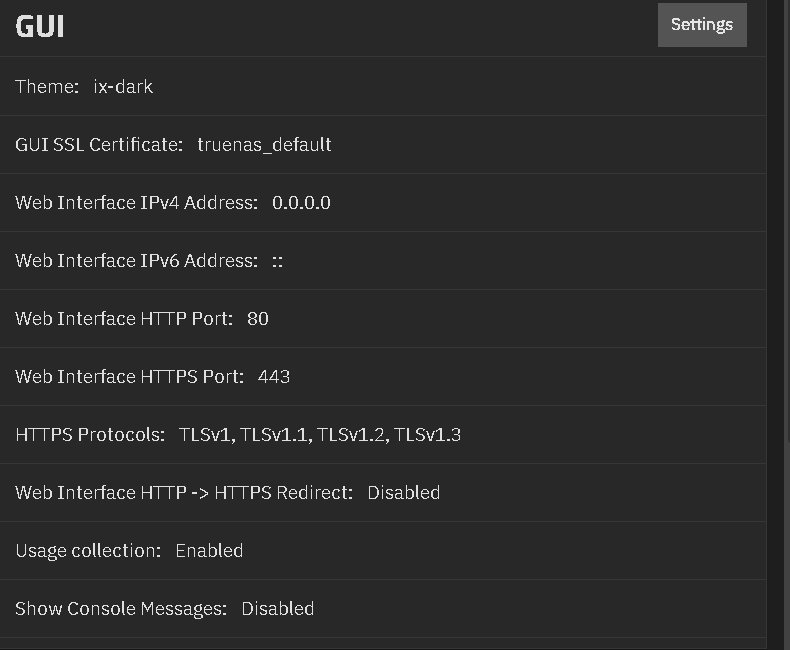Screen dimensions: 790x650
Task: Click the HTTP port value 80
Action: (x=257, y=319)
